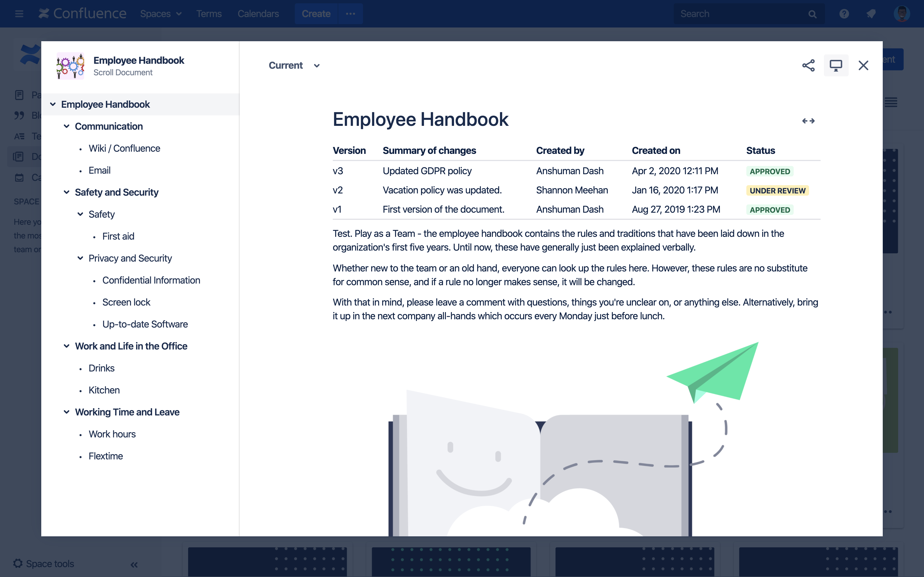Open the Screen lock page
924x577 pixels.
(x=126, y=302)
